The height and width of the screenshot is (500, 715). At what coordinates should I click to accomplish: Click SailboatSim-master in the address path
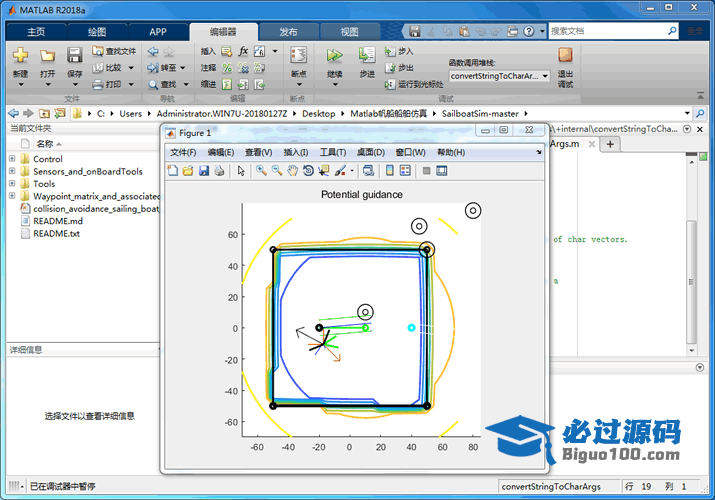(480, 113)
